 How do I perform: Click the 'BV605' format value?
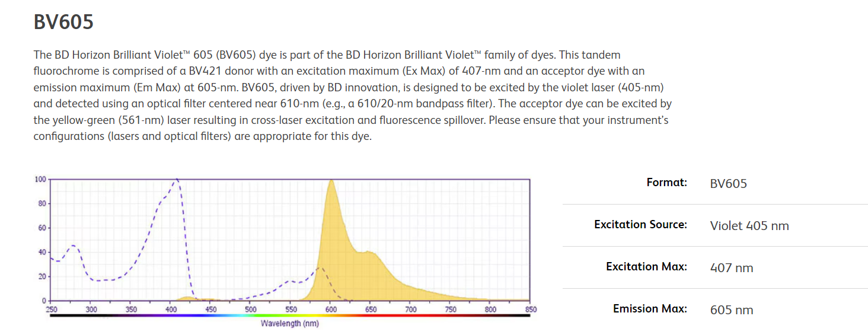tap(728, 183)
